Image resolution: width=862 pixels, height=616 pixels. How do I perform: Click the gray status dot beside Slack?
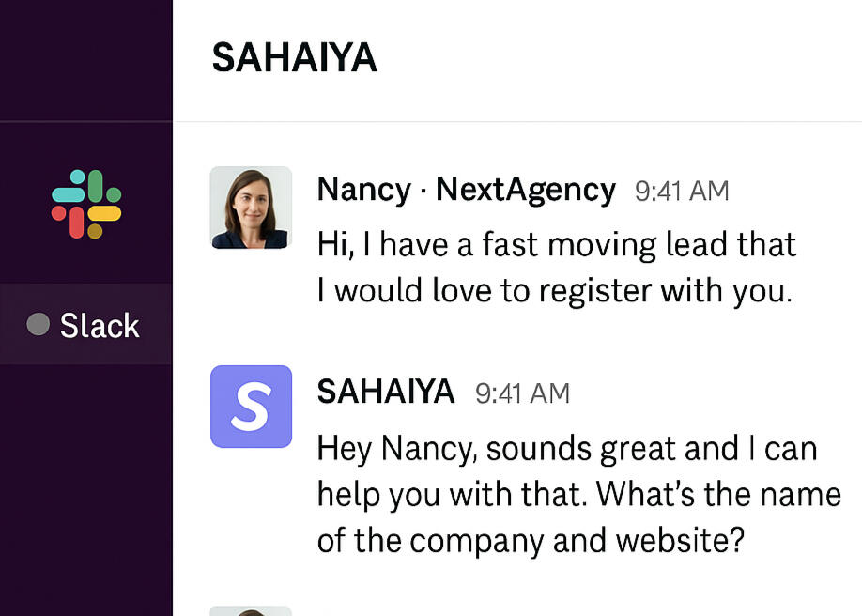[x=38, y=325]
